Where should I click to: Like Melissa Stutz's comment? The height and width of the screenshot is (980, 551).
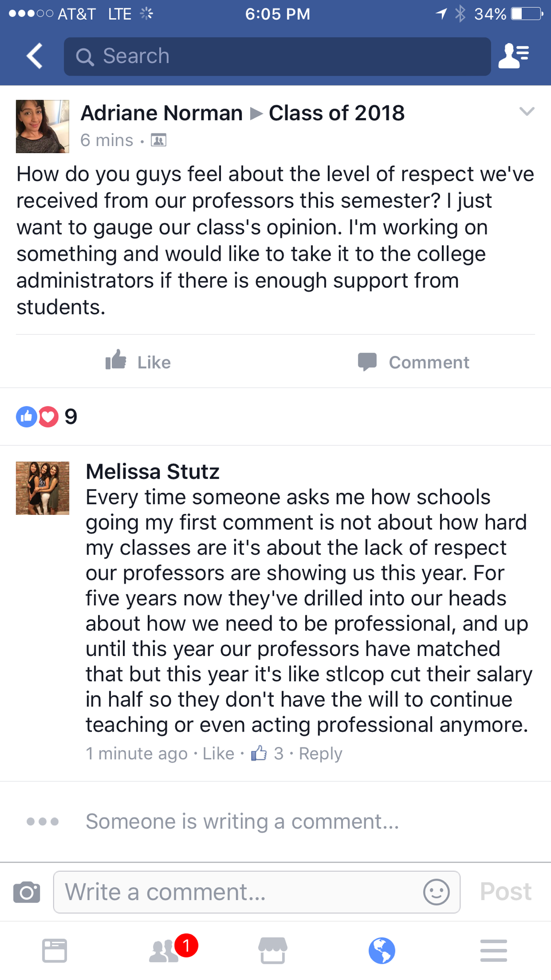(x=219, y=754)
